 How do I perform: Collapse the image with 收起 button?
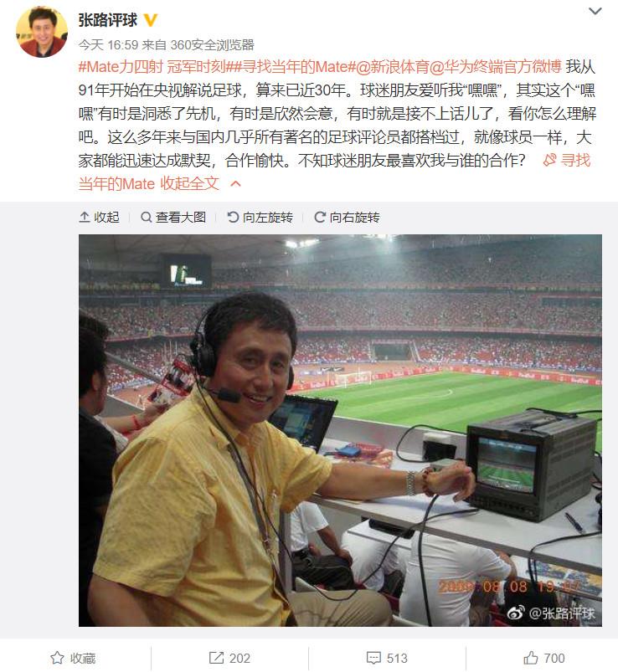[99, 218]
